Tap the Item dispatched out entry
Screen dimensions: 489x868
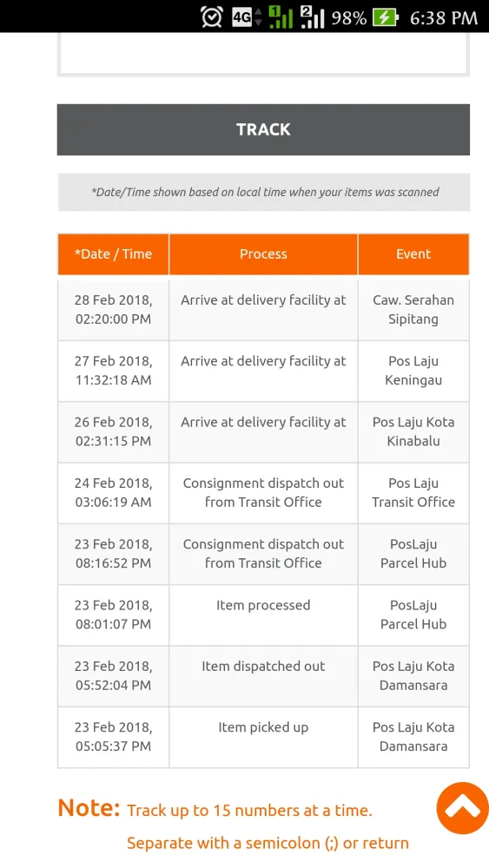[x=263, y=666]
